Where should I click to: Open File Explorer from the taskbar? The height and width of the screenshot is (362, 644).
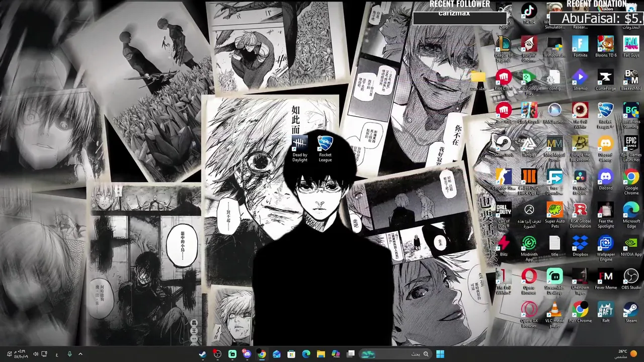click(x=321, y=354)
